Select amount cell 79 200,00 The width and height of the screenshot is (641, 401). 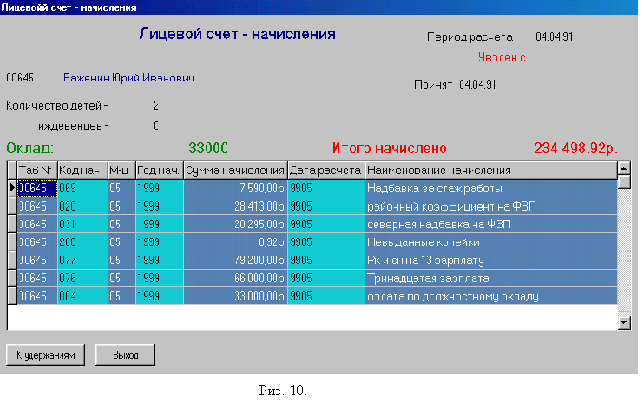(235, 260)
